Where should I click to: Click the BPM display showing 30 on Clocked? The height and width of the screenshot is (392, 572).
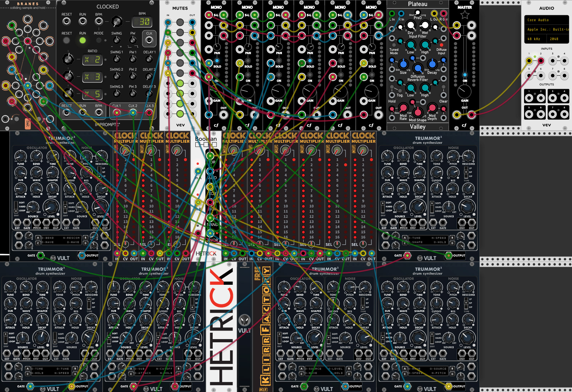tap(142, 22)
